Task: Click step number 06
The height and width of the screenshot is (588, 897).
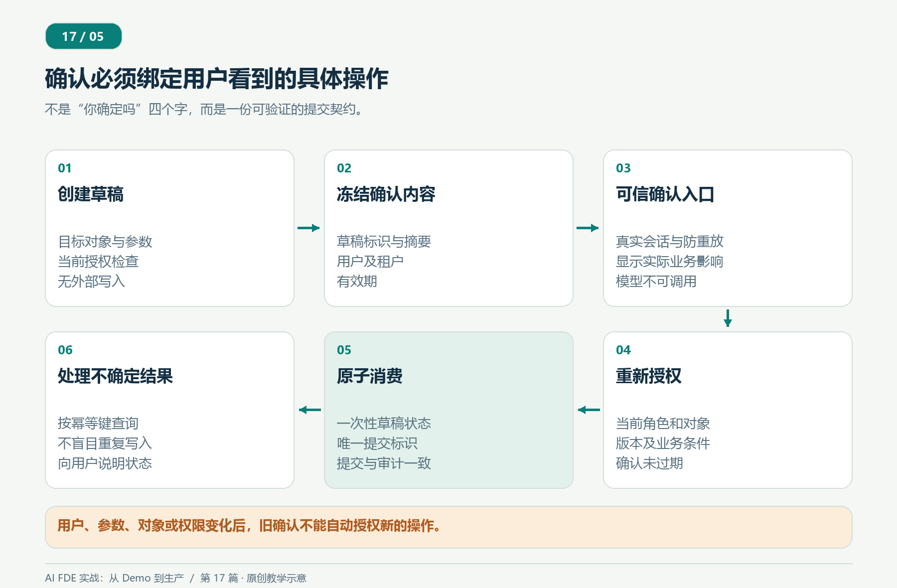Action: tap(65, 350)
